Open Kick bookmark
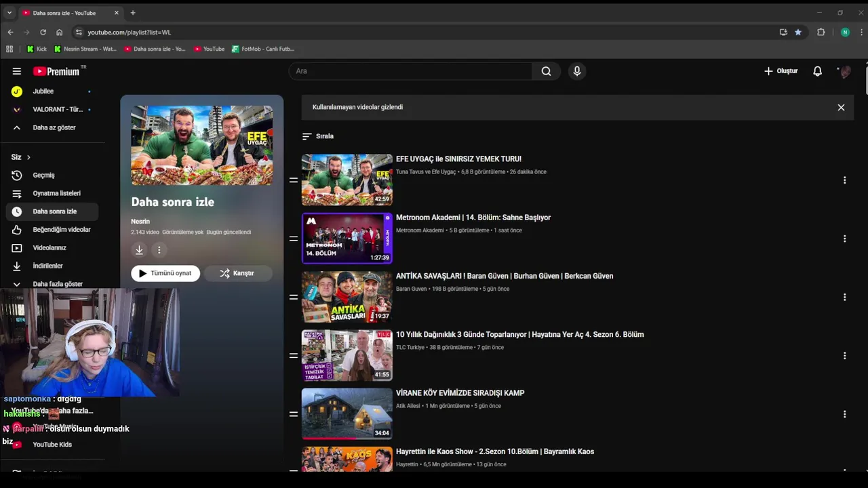Image resolution: width=868 pixels, height=488 pixels. pos(37,49)
